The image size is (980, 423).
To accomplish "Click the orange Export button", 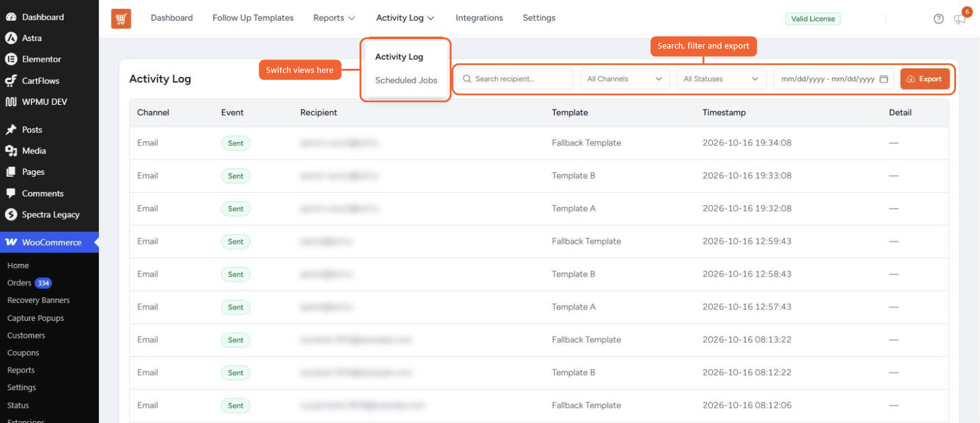I will pyautogui.click(x=925, y=79).
